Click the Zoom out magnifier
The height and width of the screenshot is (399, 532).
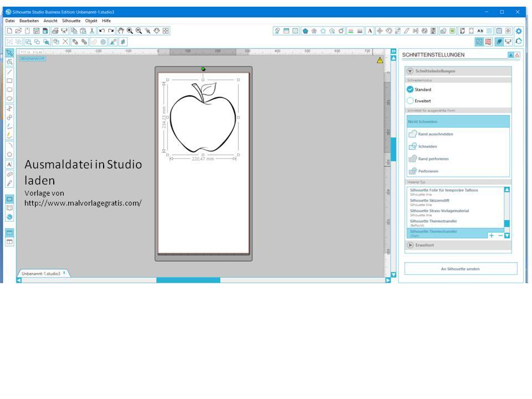(x=139, y=31)
